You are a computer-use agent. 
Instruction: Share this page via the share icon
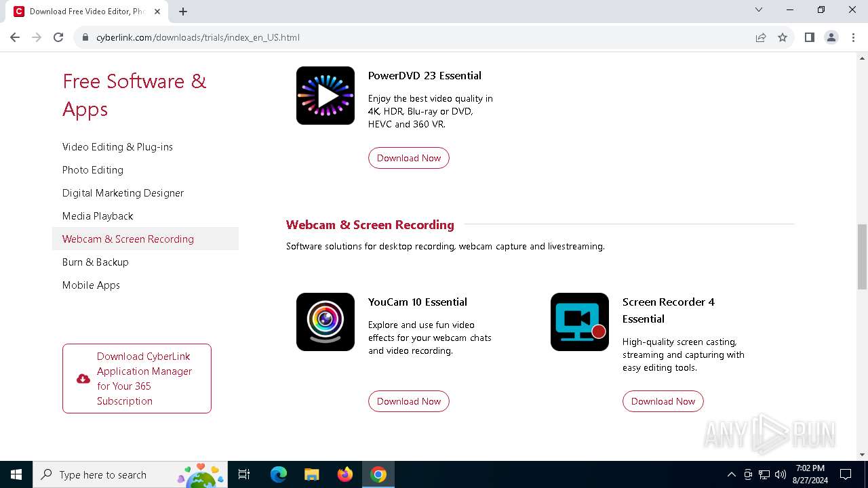pyautogui.click(x=761, y=37)
